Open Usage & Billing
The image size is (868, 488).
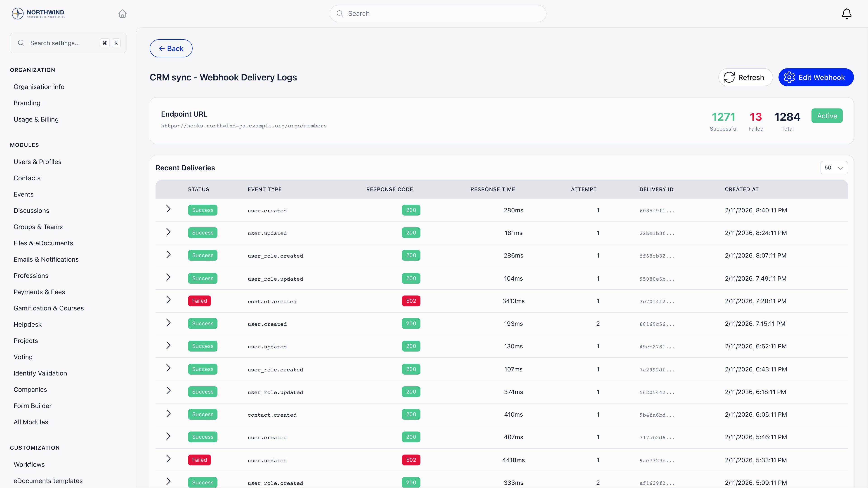(36, 119)
